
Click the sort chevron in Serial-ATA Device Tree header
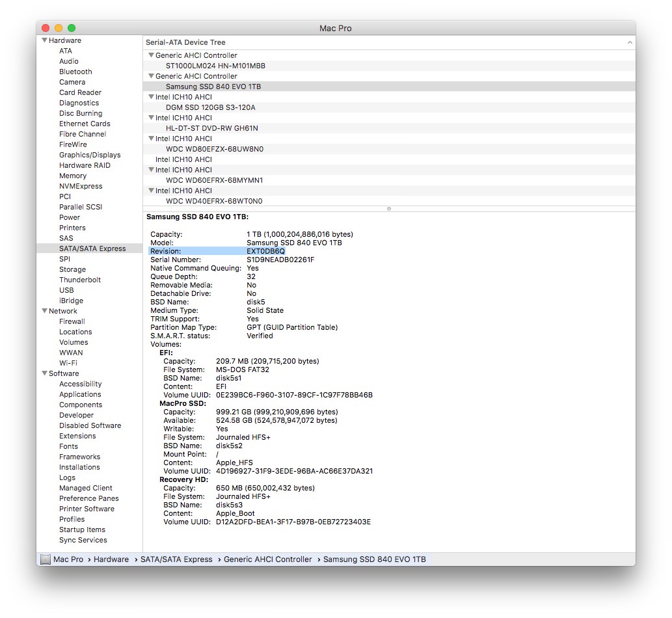(630, 42)
